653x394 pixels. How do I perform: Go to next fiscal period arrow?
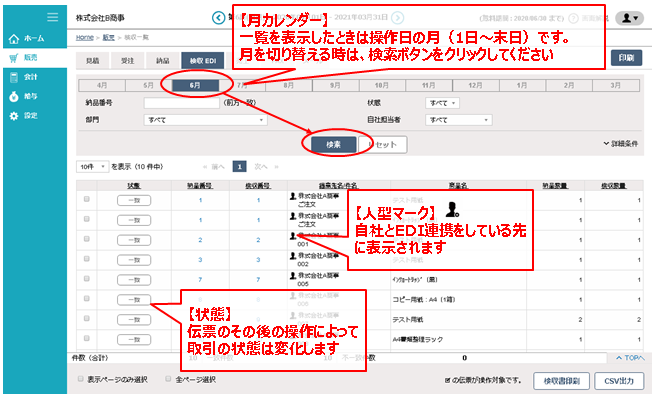click(x=398, y=18)
